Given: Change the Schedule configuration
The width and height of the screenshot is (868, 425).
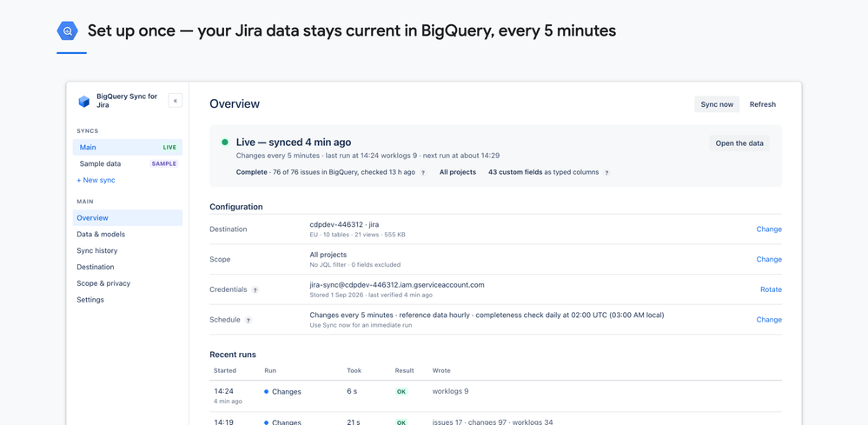Looking at the screenshot, I should point(769,320).
